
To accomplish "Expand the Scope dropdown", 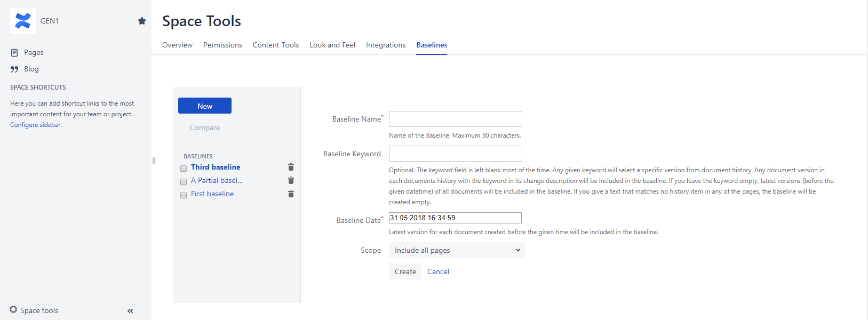I will [457, 250].
